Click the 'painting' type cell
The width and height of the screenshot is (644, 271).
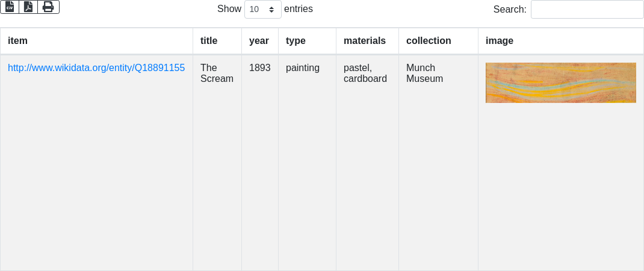pos(302,68)
